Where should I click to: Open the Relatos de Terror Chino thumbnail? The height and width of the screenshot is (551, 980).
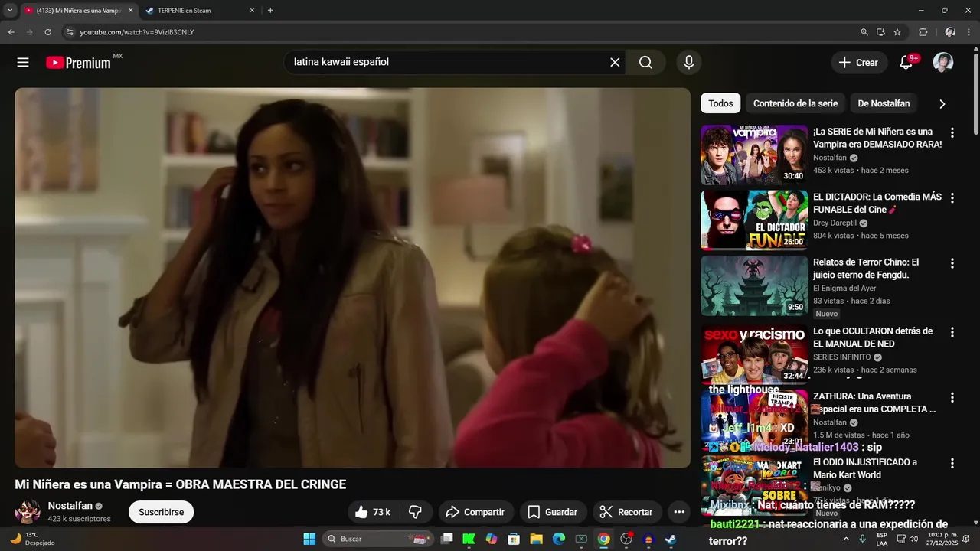point(754,285)
